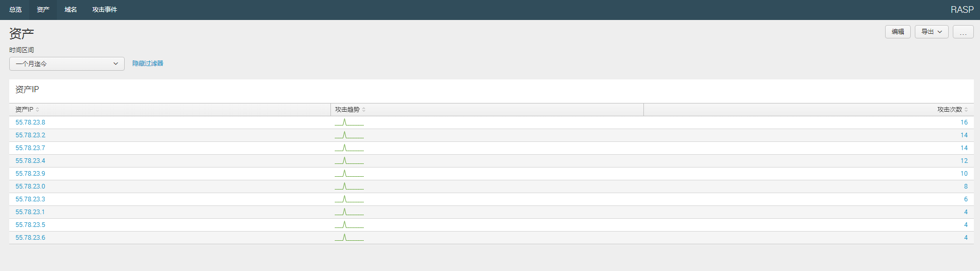The width and height of the screenshot is (980, 271).
Task: Expand the 导出 export dropdown
Action: [x=931, y=32]
